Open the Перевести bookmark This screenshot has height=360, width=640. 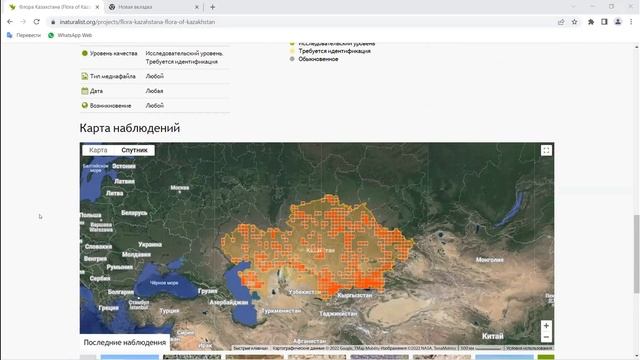[x=24, y=36]
